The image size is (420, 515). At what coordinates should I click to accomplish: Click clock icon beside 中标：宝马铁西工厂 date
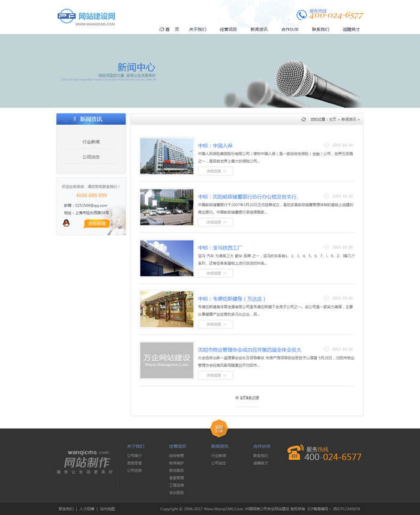point(326,247)
